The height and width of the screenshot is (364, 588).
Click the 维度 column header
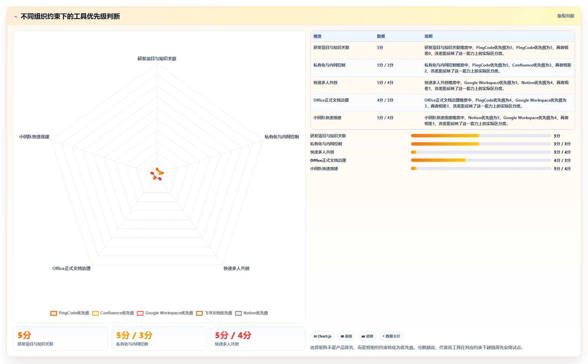317,36
